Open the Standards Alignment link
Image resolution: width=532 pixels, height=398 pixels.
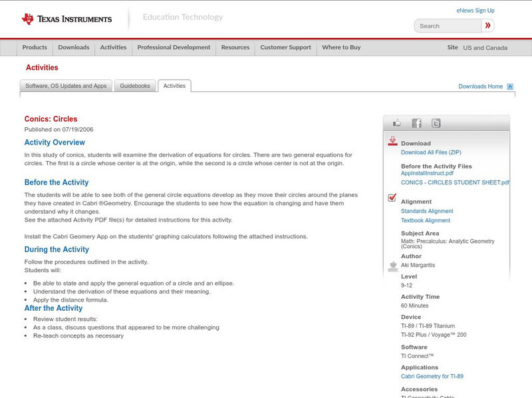pos(427,211)
